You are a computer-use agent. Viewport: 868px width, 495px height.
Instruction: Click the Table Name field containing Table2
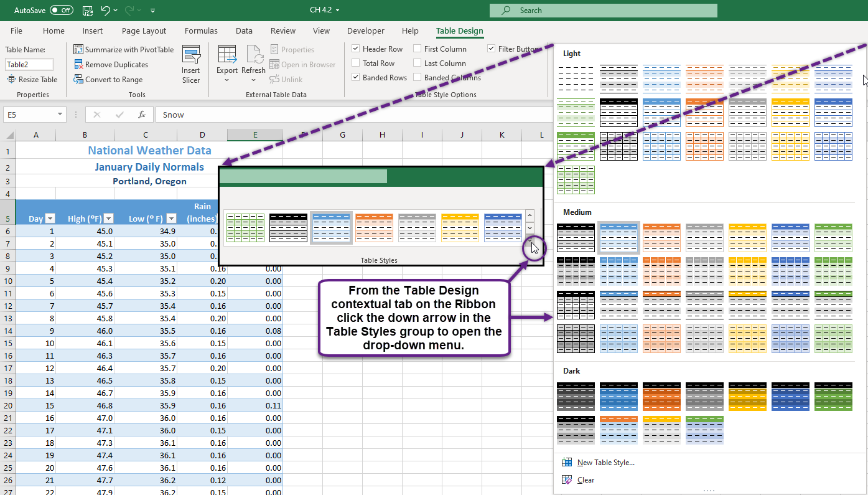29,64
